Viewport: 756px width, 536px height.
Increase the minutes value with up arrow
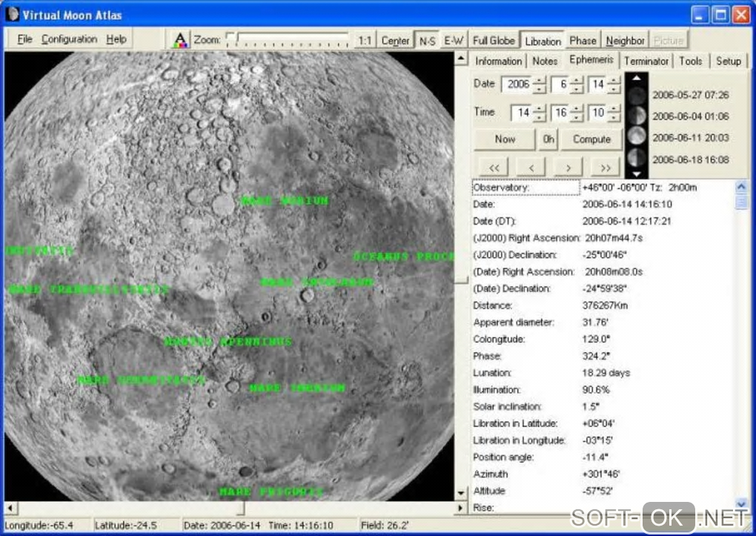pyautogui.click(x=577, y=108)
